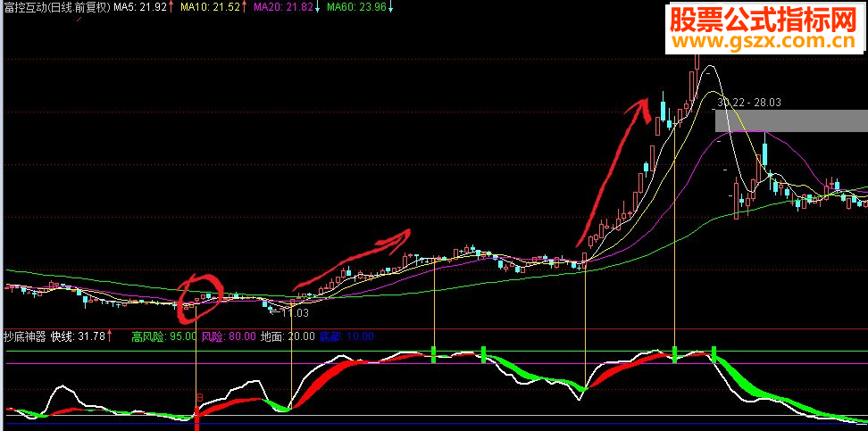Click the 富控互动(日线.前复权) chart title
Screen dimensions: 868x431
coord(57,7)
